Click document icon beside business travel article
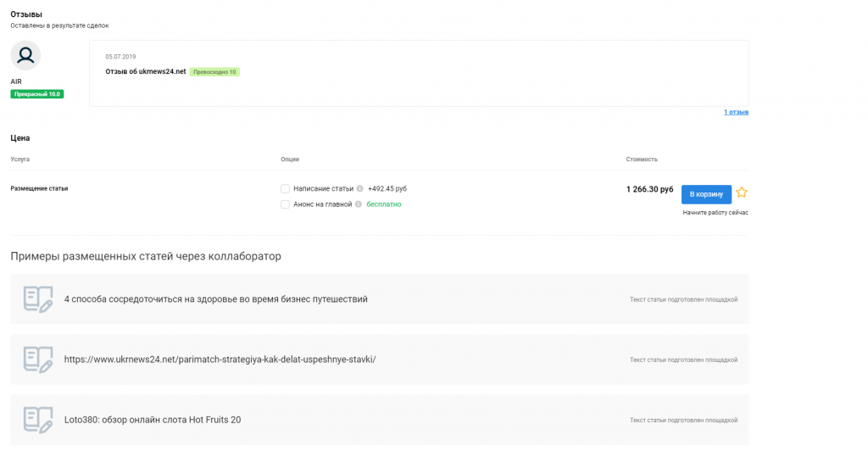868x452 pixels. pos(38,299)
